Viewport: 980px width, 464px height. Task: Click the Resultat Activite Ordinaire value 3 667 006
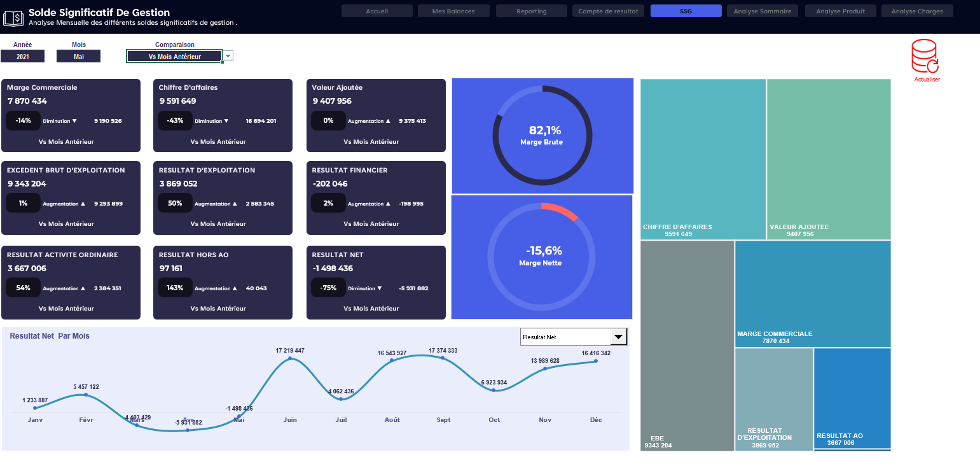pos(27,269)
